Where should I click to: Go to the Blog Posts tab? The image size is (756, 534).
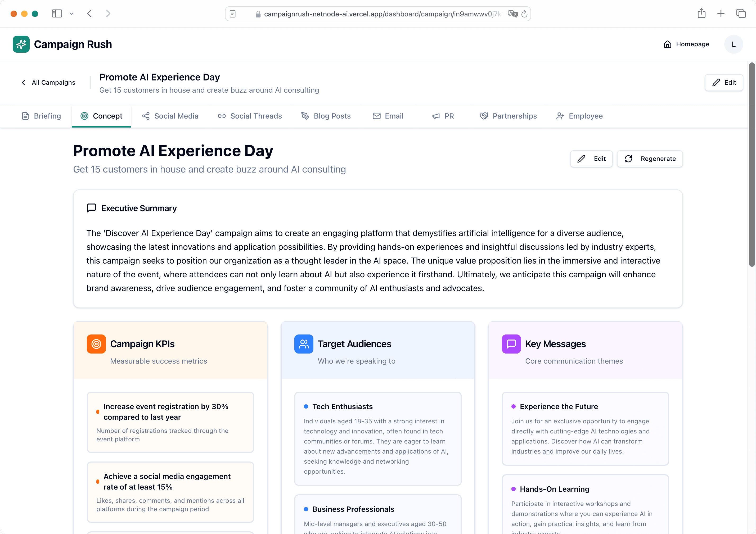click(x=326, y=116)
